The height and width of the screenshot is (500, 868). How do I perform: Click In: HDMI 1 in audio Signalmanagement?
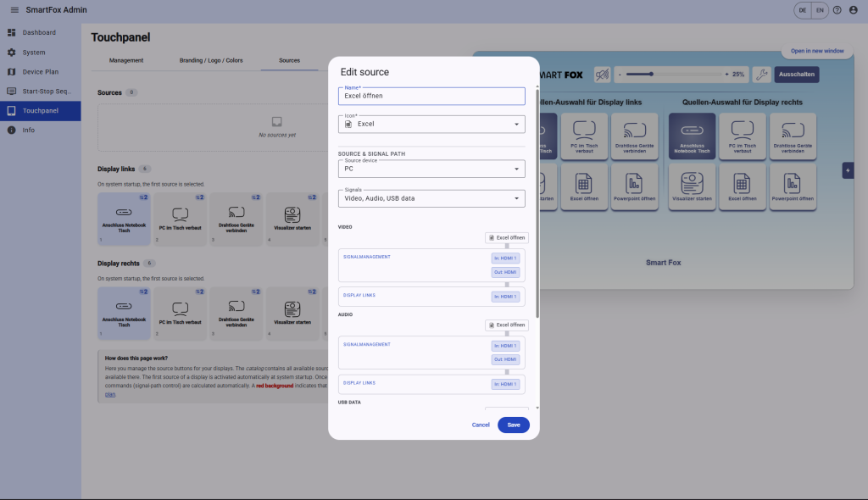click(x=505, y=346)
